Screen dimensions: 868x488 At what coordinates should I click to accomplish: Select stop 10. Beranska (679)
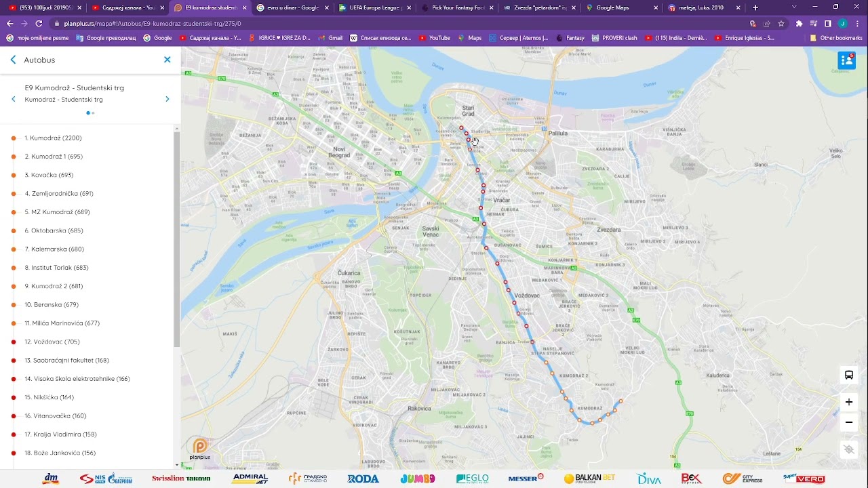click(x=52, y=305)
